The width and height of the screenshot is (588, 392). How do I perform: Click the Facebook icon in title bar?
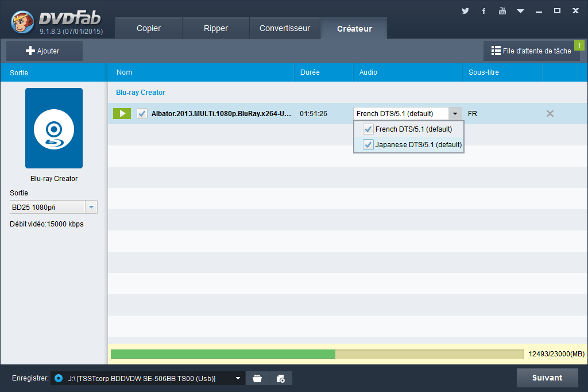483,11
